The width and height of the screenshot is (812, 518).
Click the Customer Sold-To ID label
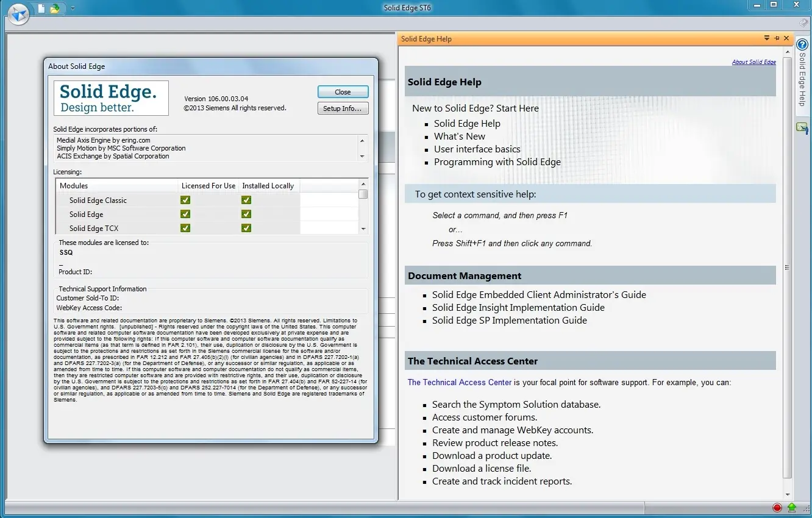(x=88, y=298)
